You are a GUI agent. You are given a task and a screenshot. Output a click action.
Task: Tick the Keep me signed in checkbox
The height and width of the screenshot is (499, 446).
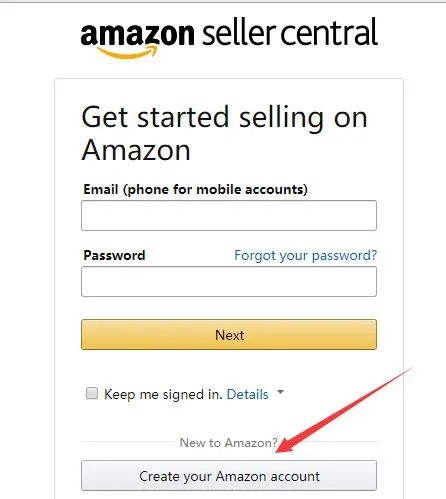tap(92, 393)
